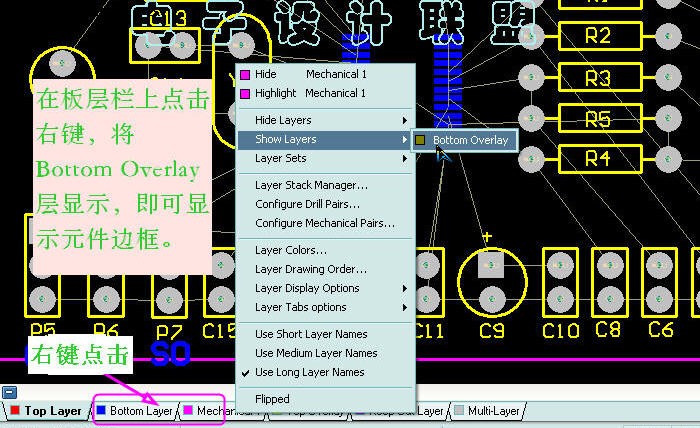
Task: Select Bottom Overlay layer color icon
Action: click(x=421, y=140)
